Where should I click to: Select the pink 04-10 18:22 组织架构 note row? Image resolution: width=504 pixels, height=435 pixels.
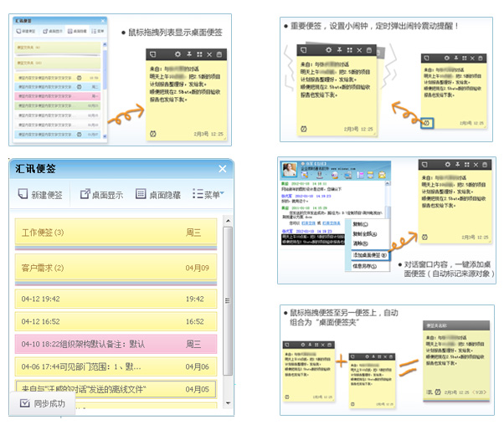pos(116,344)
